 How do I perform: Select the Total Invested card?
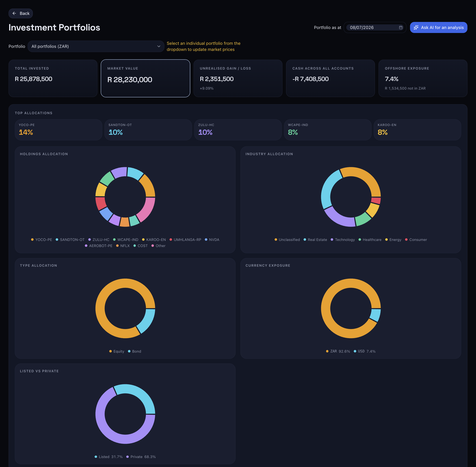[x=53, y=78]
